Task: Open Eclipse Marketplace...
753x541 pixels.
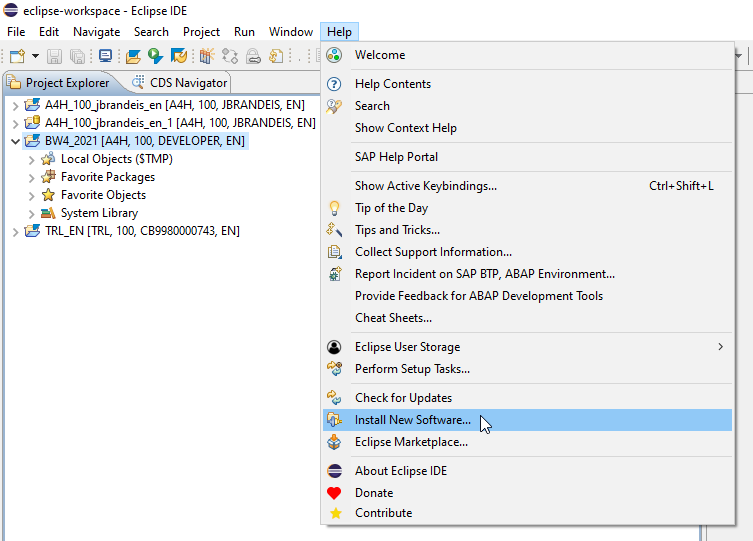Action: pyautogui.click(x=527, y=442)
